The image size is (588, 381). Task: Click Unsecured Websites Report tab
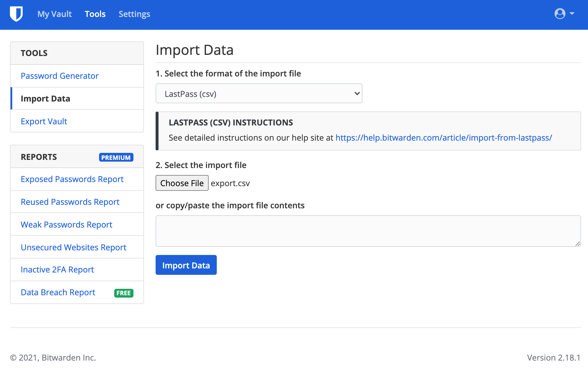(x=73, y=247)
